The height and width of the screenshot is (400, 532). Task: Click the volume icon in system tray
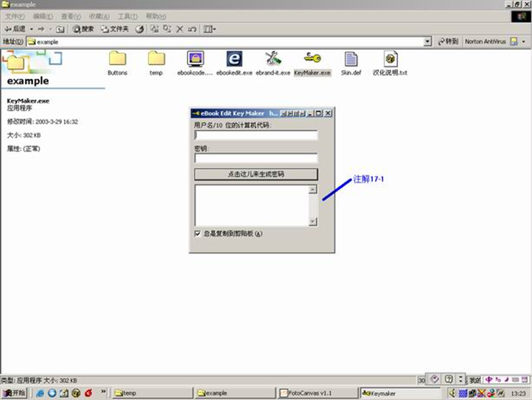(453, 393)
